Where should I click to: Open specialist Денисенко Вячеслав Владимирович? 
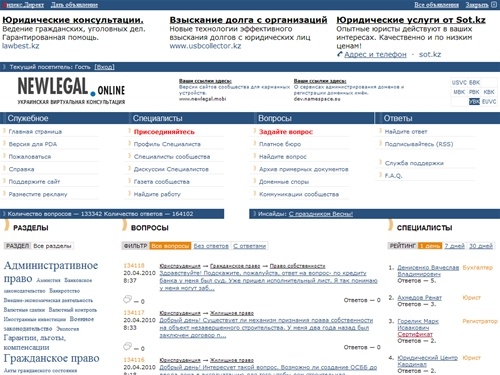tap(428, 271)
